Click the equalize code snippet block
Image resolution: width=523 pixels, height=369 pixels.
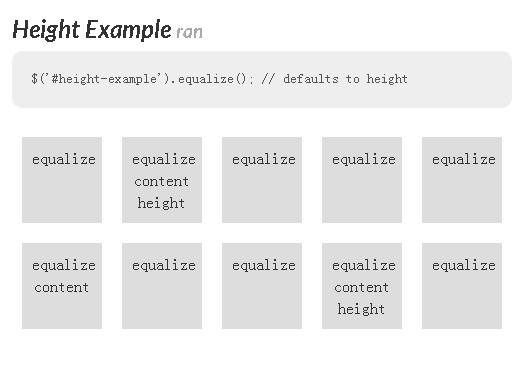[x=262, y=79]
